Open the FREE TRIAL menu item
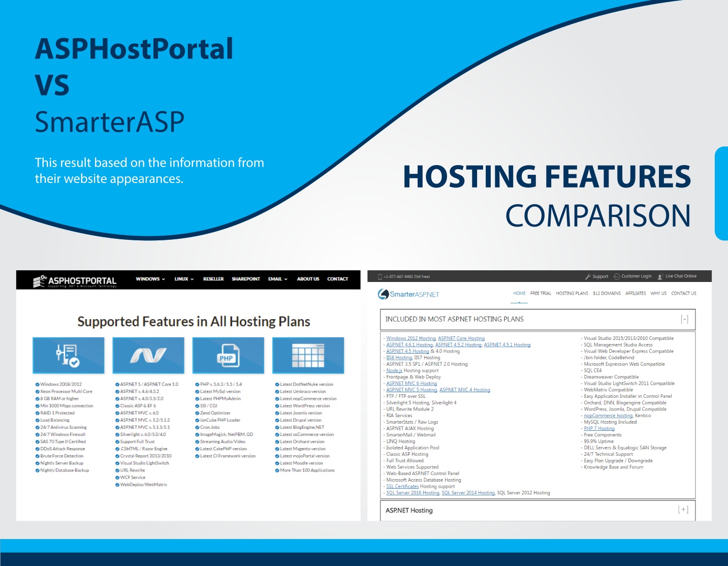 (x=541, y=293)
